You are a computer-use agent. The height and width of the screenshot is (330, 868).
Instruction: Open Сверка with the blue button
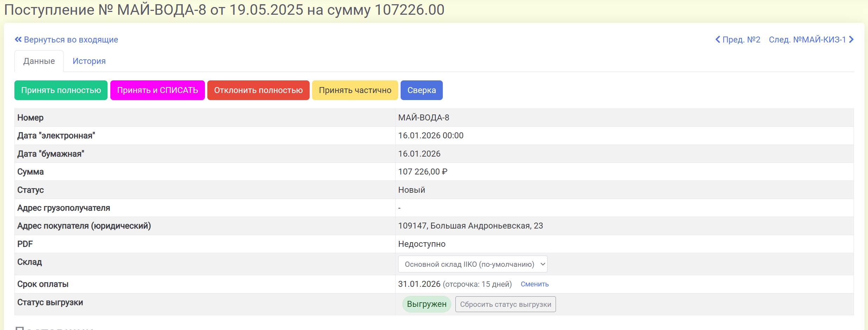tap(421, 90)
